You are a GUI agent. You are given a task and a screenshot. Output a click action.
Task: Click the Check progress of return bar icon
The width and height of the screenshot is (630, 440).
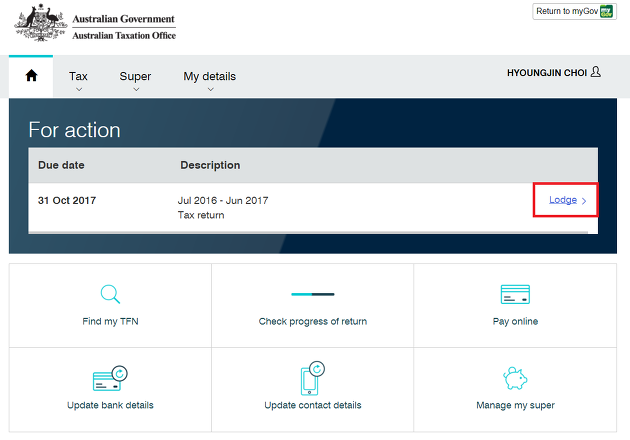point(313,294)
